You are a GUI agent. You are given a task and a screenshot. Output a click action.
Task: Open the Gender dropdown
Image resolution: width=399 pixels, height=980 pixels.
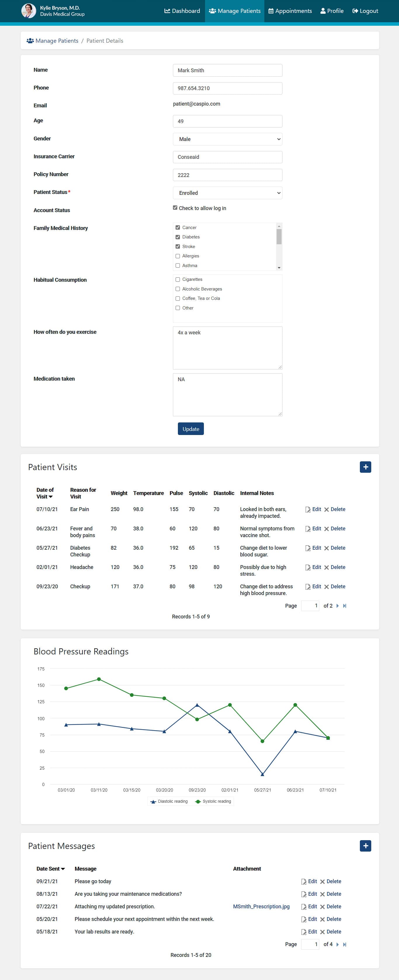click(x=227, y=139)
